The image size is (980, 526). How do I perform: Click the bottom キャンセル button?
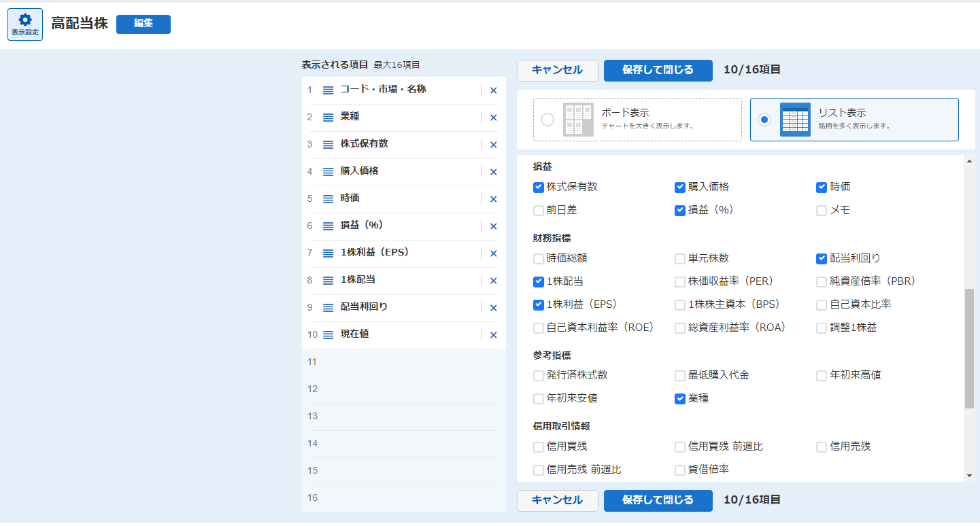tap(557, 500)
